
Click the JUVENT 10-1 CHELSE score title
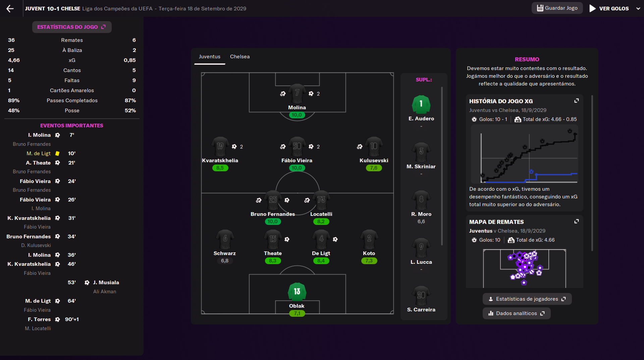point(53,8)
